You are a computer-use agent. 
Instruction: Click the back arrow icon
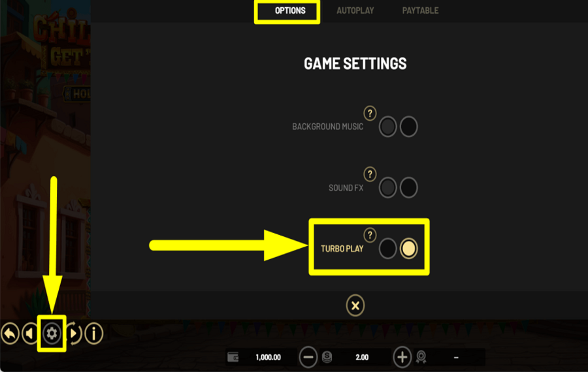coord(10,333)
